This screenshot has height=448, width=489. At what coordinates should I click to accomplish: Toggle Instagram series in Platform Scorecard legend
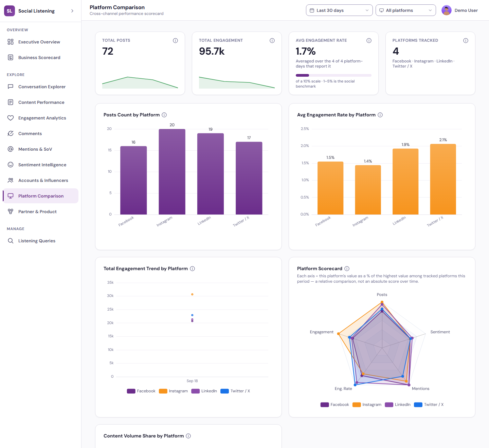coord(367,405)
